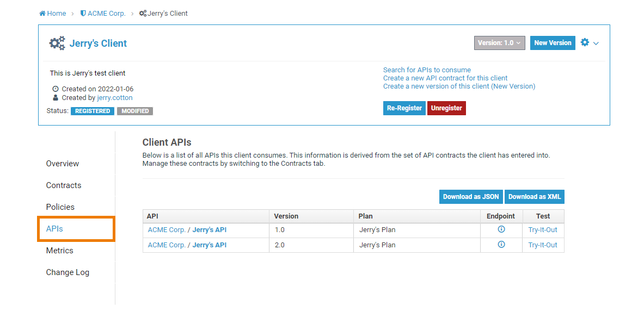Open the jerry.cotton user profile link
Screen dimensions: 644x318
[x=115, y=98]
